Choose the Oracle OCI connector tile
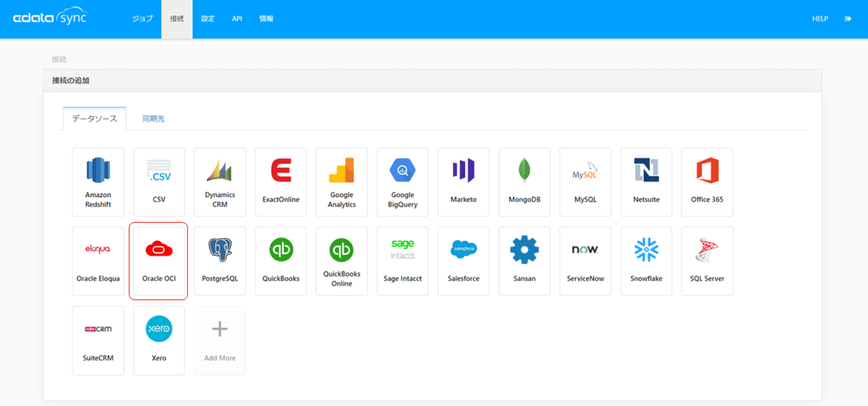 pyautogui.click(x=158, y=261)
